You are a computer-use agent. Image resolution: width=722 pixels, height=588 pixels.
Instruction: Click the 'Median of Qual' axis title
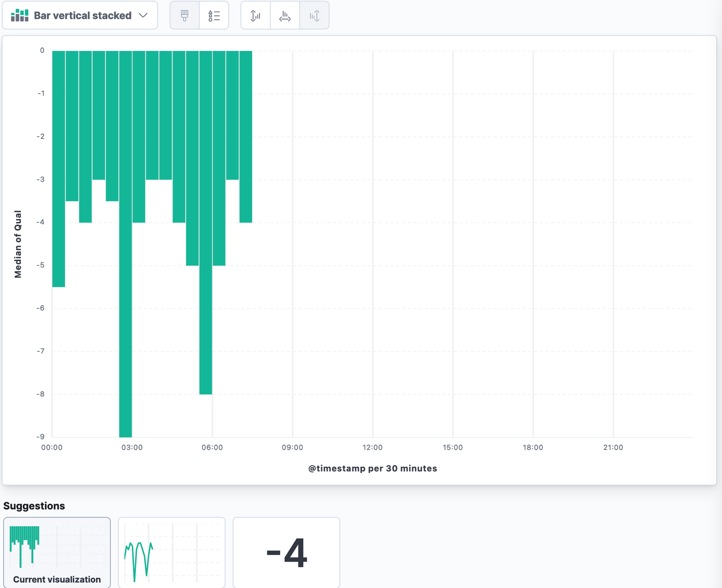click(x=18, y=244)
